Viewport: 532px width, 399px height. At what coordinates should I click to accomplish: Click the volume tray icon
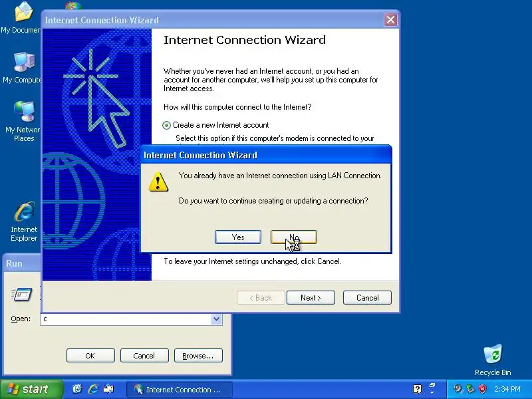458,389
